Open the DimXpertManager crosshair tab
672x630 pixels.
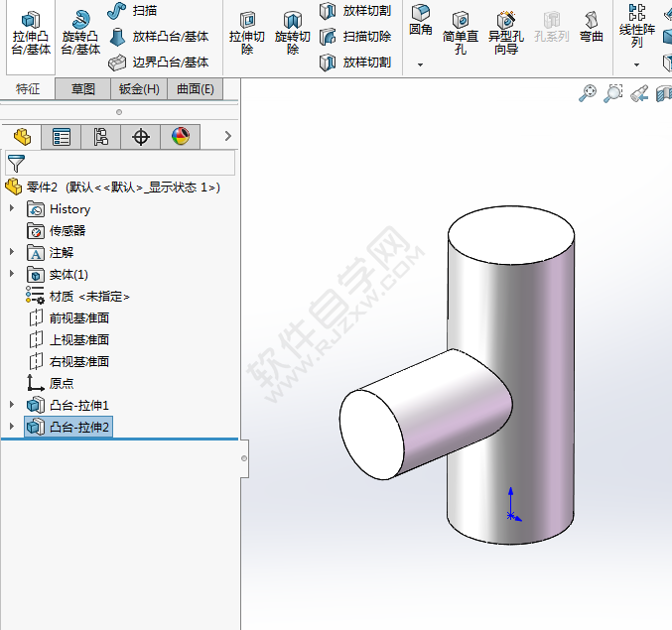pos(141,137)
